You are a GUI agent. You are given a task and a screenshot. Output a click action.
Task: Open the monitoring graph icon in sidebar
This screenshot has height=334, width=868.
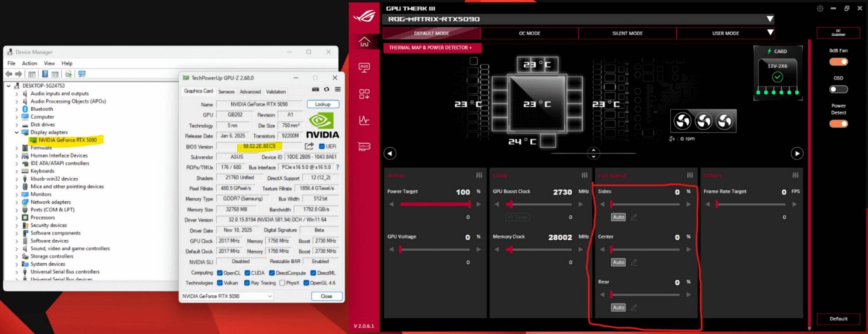tap(365, 119)
